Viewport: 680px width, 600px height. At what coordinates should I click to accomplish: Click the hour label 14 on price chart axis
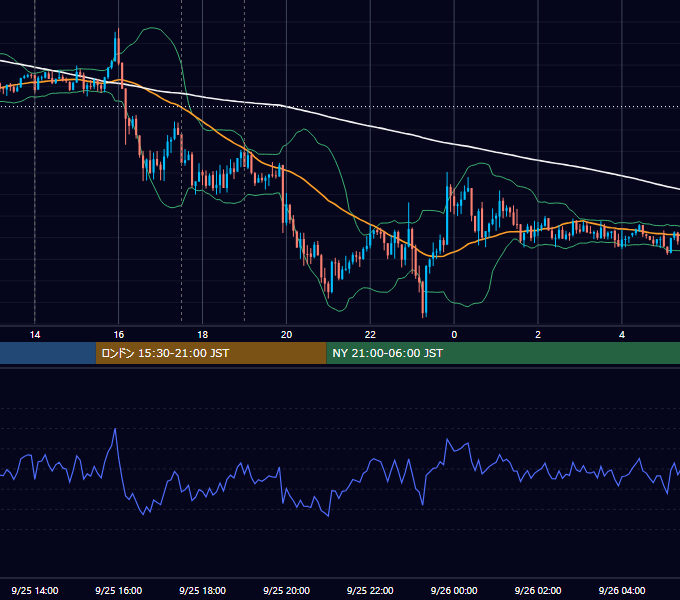[35, 335]
